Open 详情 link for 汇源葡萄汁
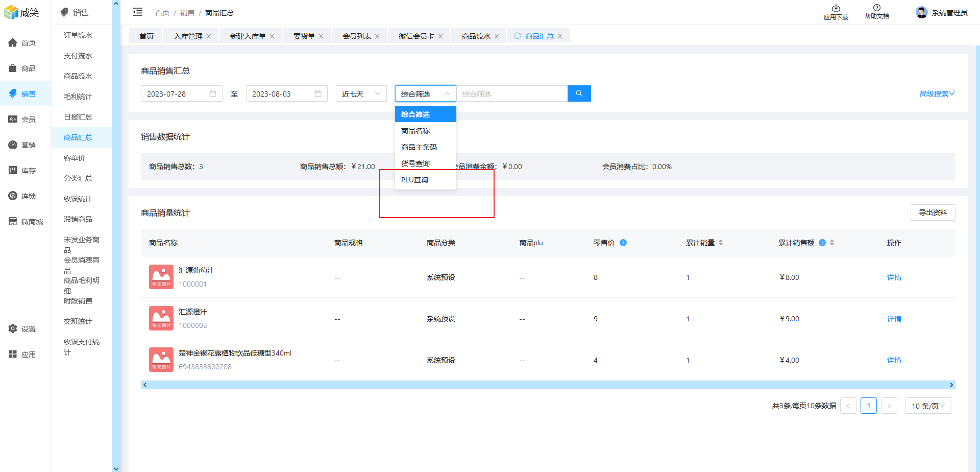980x472 pixels. tap(894, 277)
